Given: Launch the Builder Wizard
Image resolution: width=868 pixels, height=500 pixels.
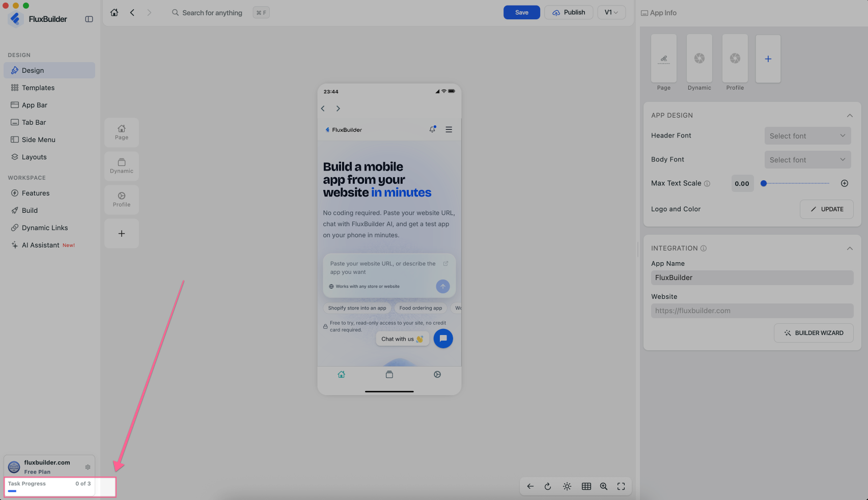Looking at the screenshot, I should [814, 333].
